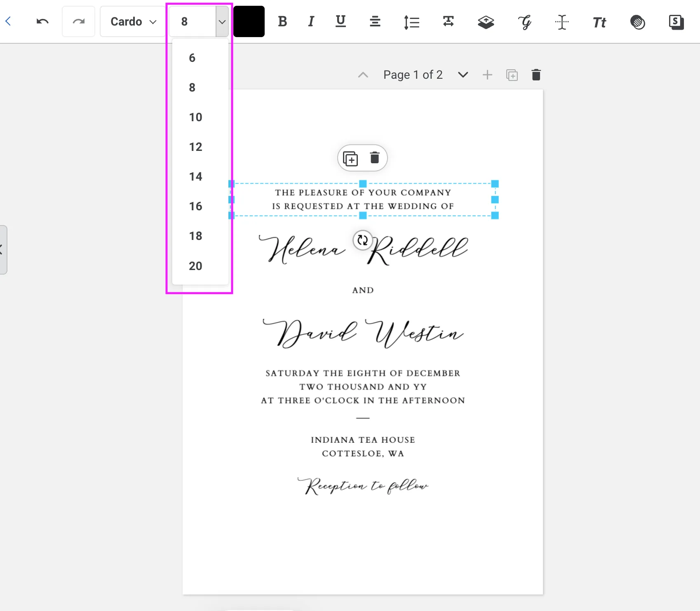
Task: Undo the last action
Action: [x=42, y=21]
